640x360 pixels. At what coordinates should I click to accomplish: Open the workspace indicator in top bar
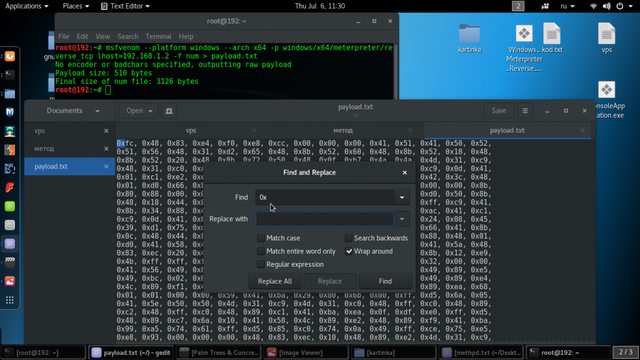point(518,6)
